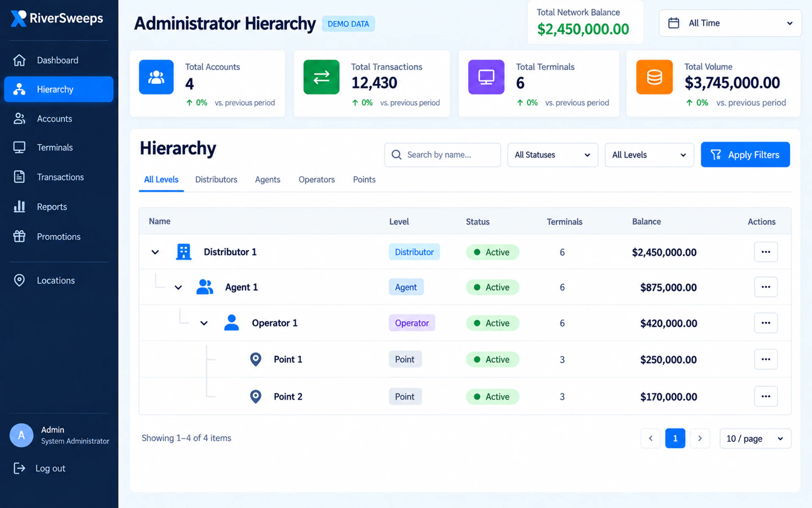Click the Locations pin icon in sidebar
Screen dimensions: 812x508
(19, 280)
